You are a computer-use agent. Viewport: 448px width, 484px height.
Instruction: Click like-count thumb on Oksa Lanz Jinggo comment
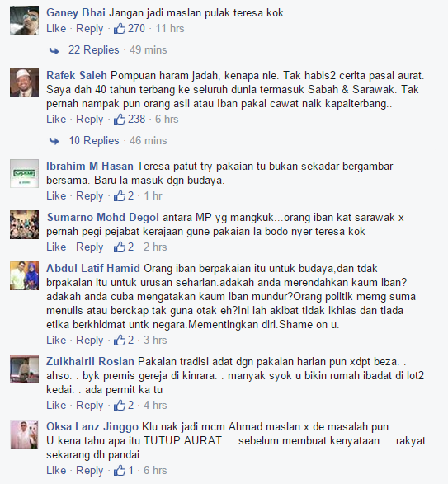point(120,471)
